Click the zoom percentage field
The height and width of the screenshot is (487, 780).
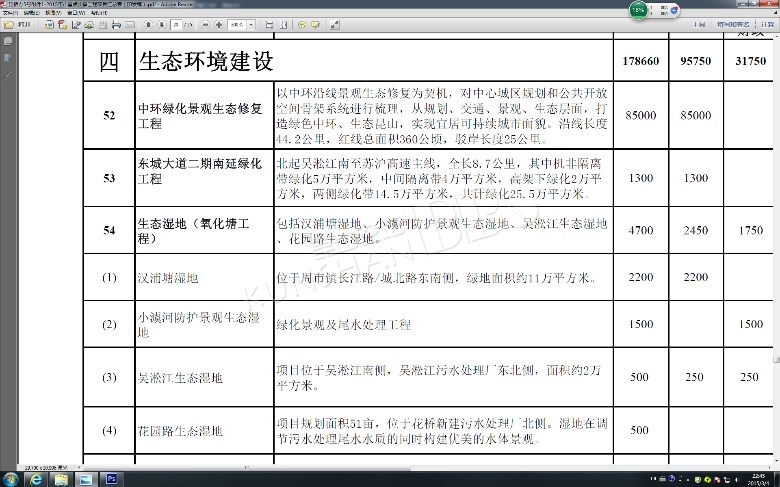[x=237, y=24]
